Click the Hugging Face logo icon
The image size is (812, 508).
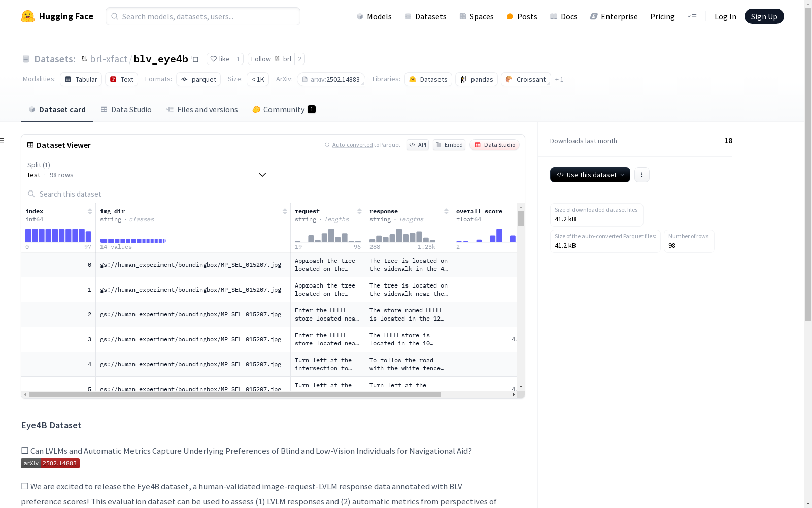tap(28, 16)
